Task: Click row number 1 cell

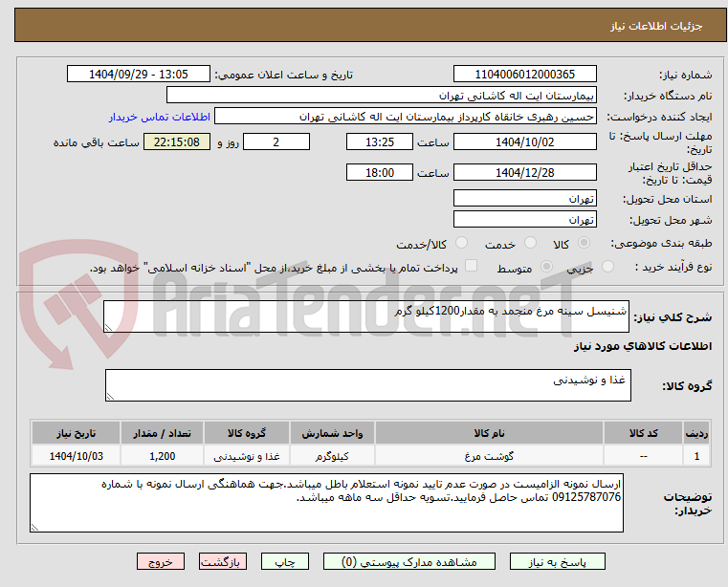Action: (x=696, y=456)
